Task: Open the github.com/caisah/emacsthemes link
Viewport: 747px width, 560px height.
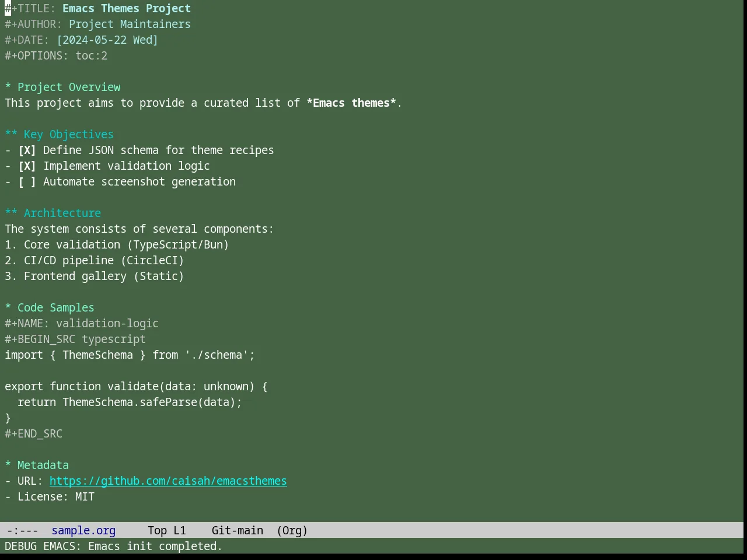Action: coord(168,481)
